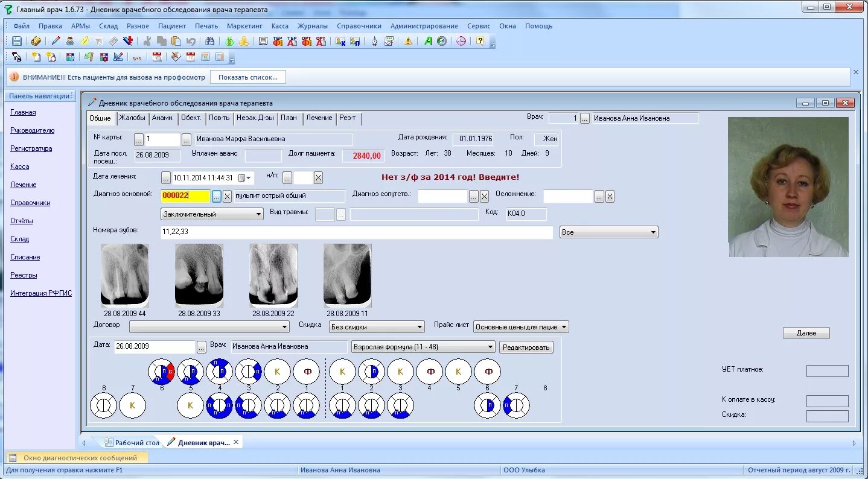
Task: Click the round clock toolbar icon
Action: click(461, 41)
